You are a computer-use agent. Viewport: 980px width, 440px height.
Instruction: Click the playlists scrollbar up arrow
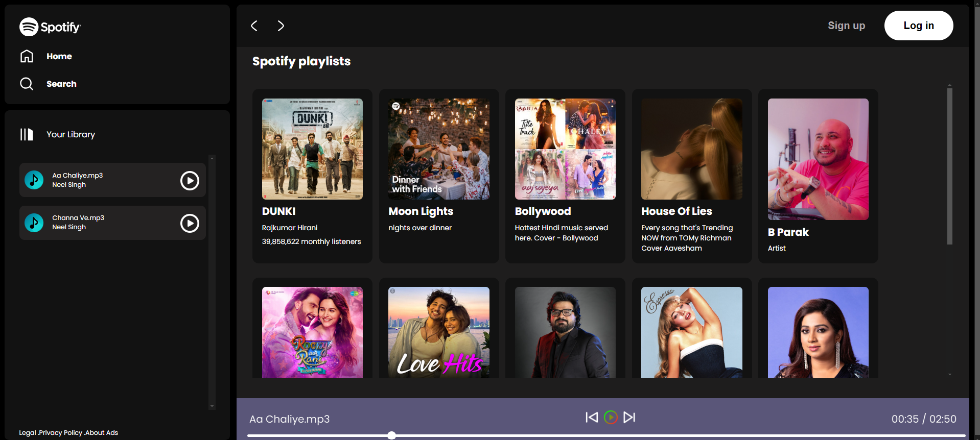[950, 85]
